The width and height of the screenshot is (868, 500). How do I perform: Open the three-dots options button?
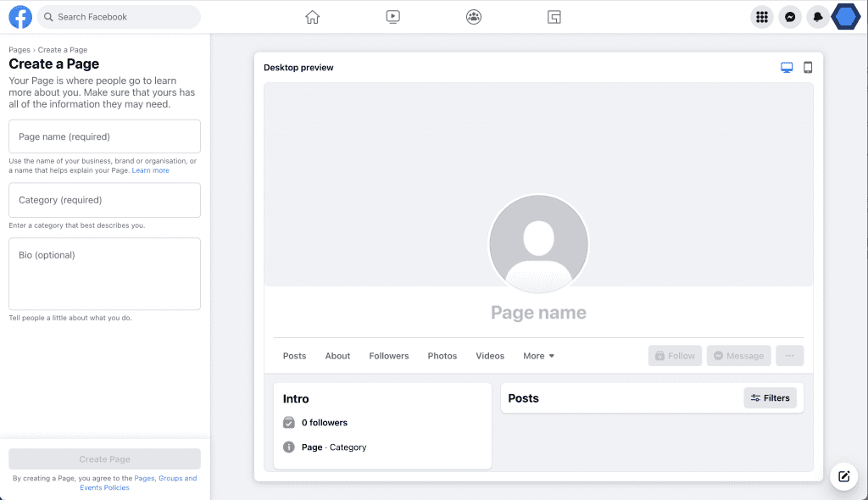tap(790, 355)
